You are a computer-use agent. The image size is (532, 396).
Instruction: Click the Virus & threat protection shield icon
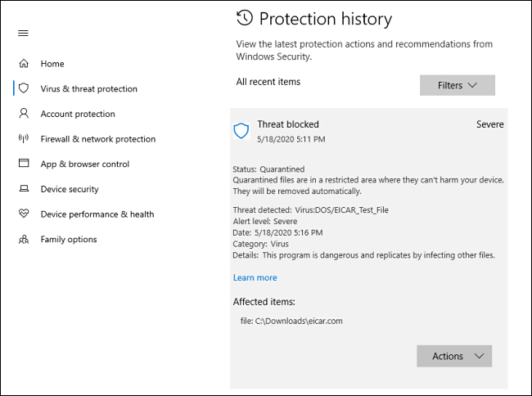24,88
